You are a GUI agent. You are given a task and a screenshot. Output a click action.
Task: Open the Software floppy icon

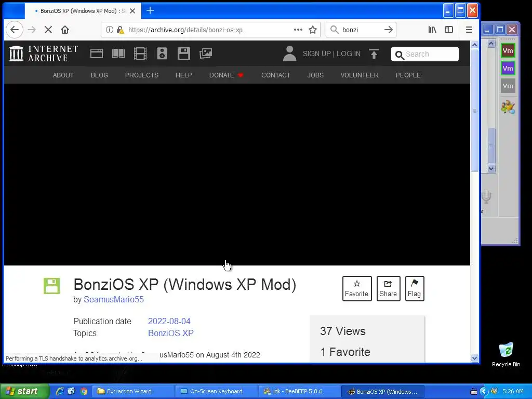pos(183,54)
